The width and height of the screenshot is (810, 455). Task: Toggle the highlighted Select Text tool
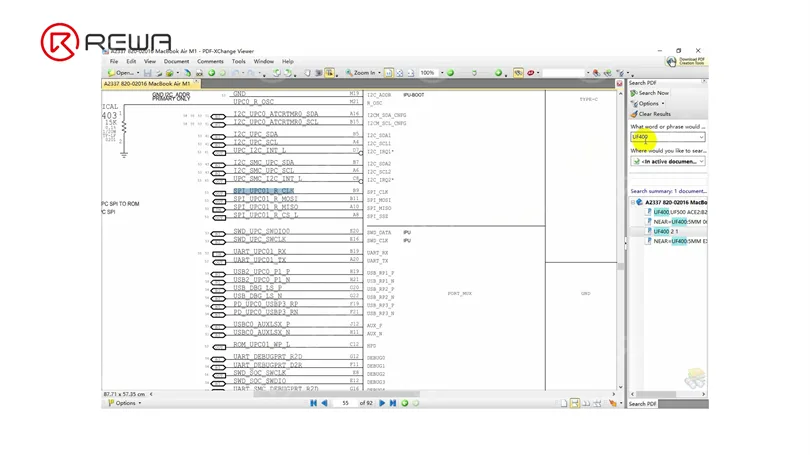(x=329, y=73)
